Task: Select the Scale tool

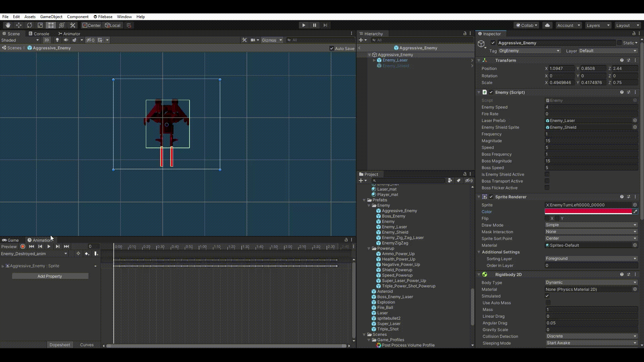Action: 40,25
